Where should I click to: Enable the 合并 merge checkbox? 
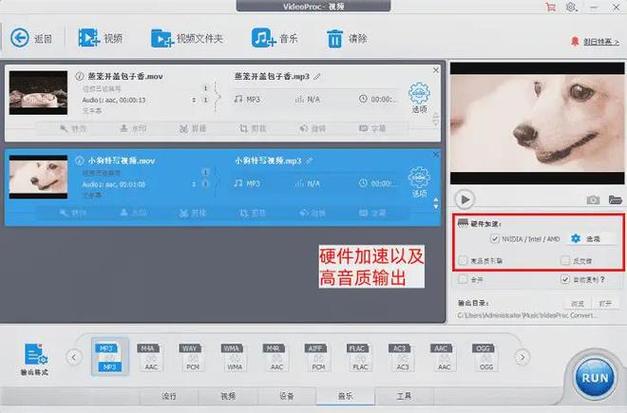point(462,282)
